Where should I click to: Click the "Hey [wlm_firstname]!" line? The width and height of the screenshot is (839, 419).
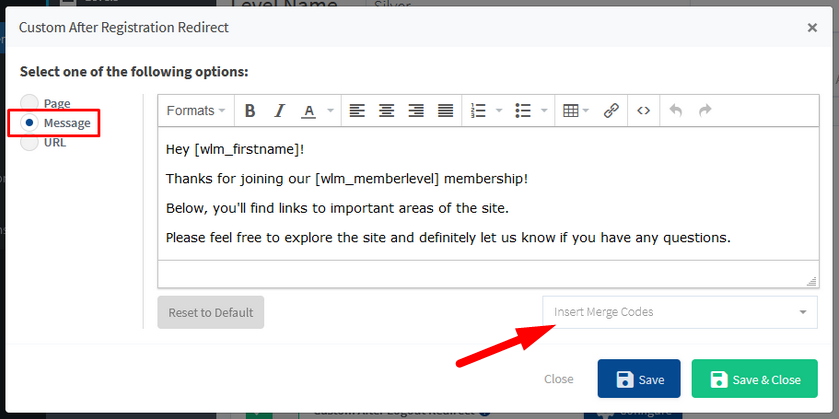235,150
